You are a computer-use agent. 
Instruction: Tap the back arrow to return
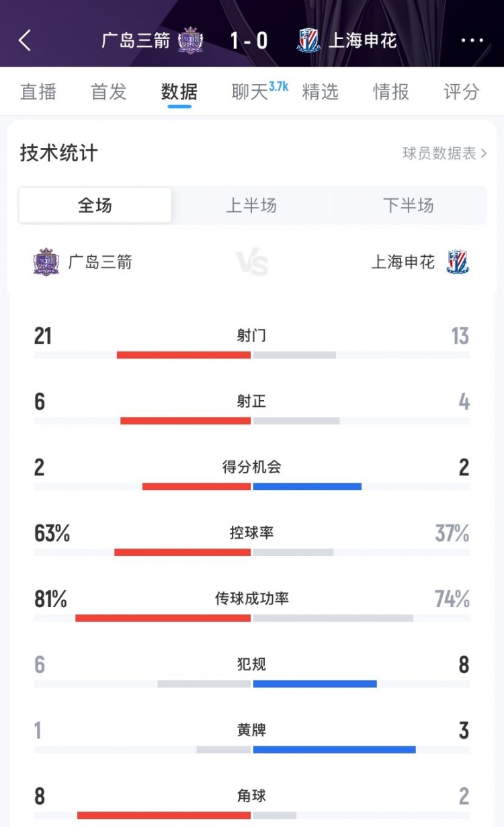click(25, 41)
